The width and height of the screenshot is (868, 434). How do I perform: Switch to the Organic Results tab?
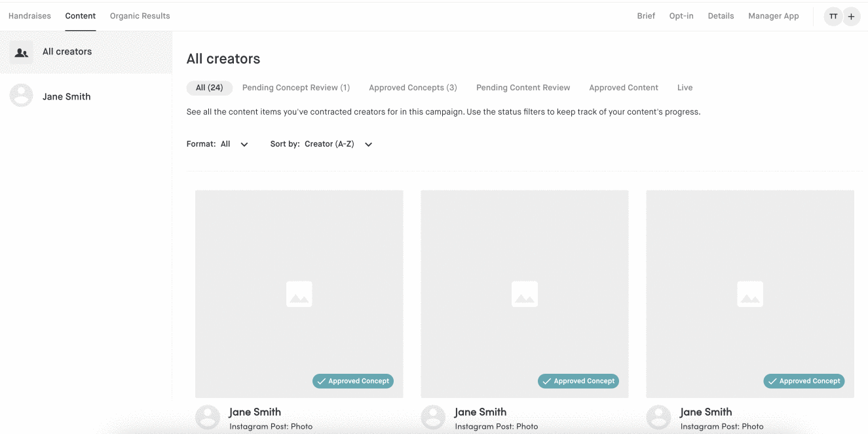click(x=140, y=16)
